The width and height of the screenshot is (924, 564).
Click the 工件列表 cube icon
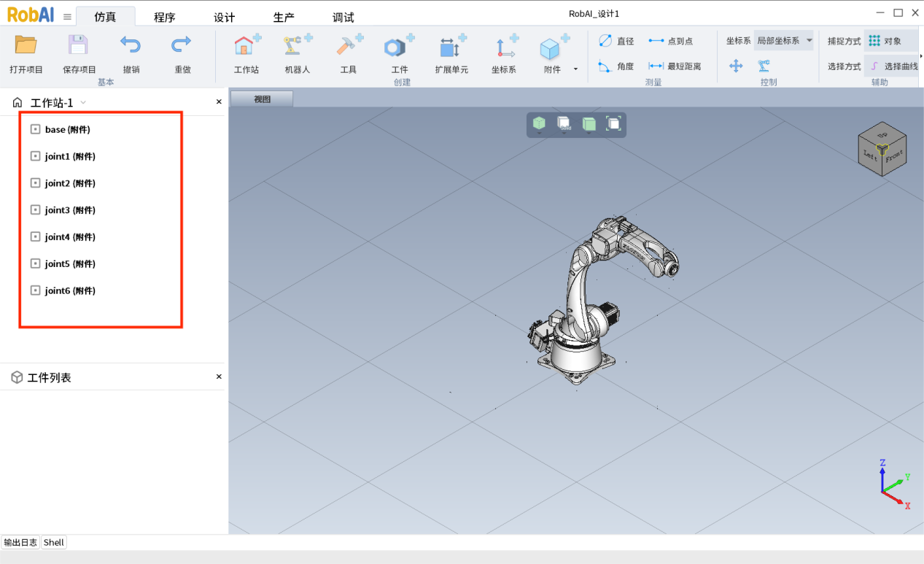17,377
